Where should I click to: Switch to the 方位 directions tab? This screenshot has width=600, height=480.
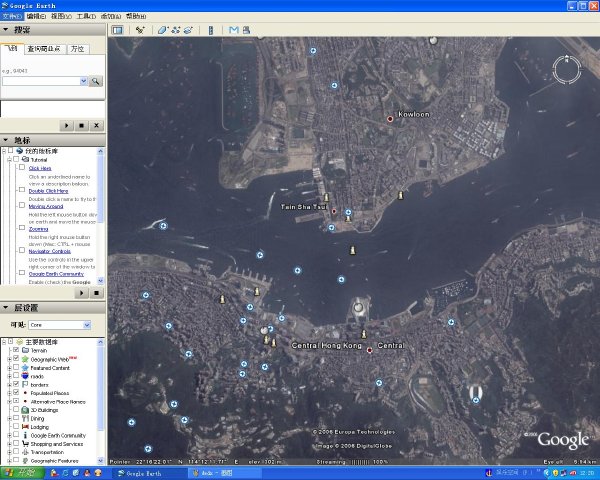click(78, 49)
